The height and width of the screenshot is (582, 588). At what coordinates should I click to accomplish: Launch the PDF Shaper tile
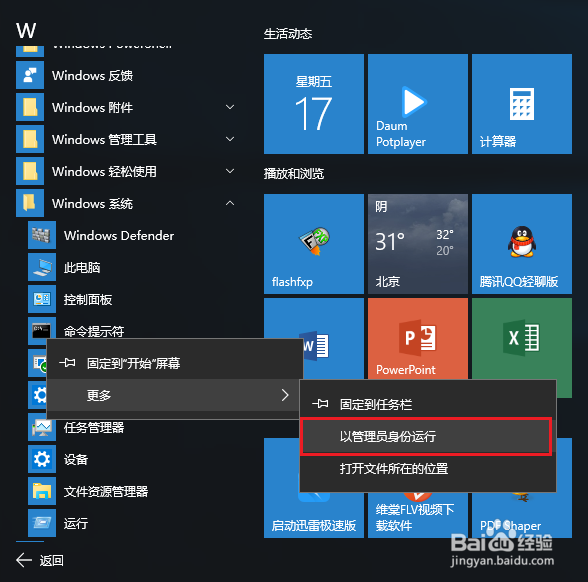(522, 516)
